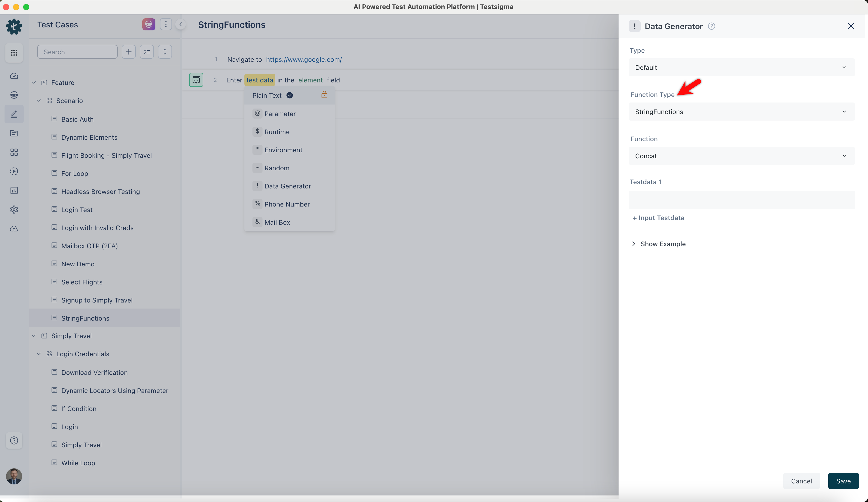The width and height of the screenshot is (868, 502).
Task: Open the Type dropdown showing Default
Action: (x=742, y=67)
